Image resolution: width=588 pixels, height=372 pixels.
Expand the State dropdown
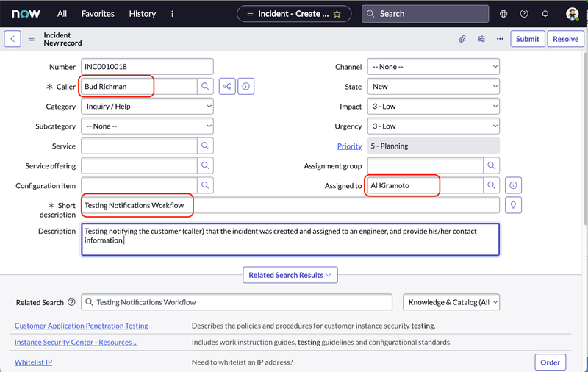[433, 87]
